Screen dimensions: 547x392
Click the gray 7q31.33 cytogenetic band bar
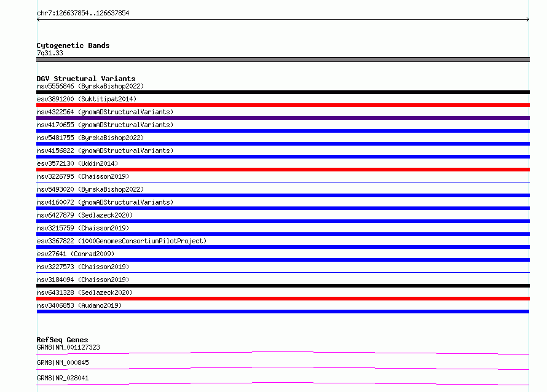tap(283, 60)
